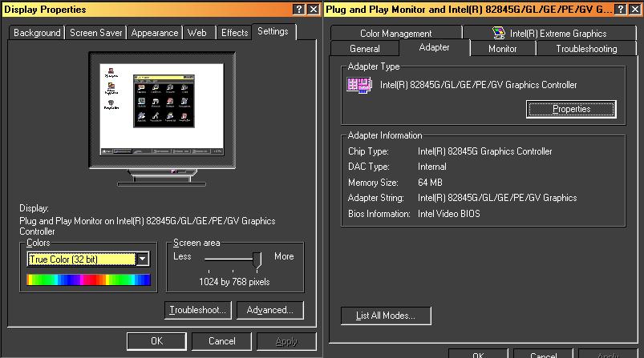Open the Web tab

click(197, 33)
